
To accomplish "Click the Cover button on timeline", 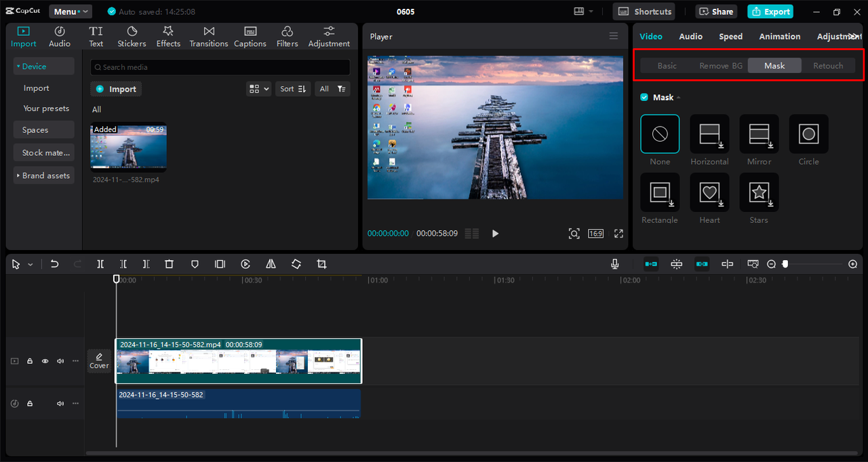I will coord(99,360).
